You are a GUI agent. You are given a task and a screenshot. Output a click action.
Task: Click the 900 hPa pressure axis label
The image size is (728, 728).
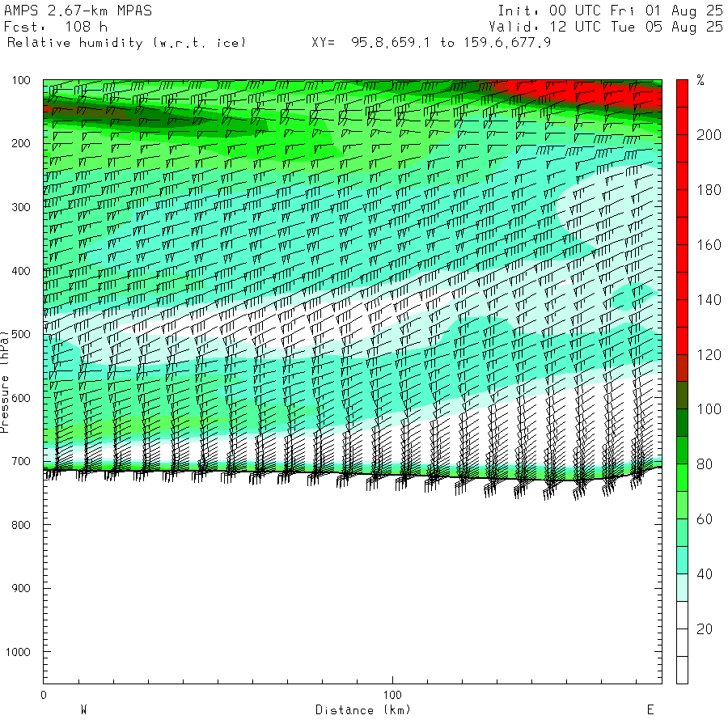coord(21,588)
